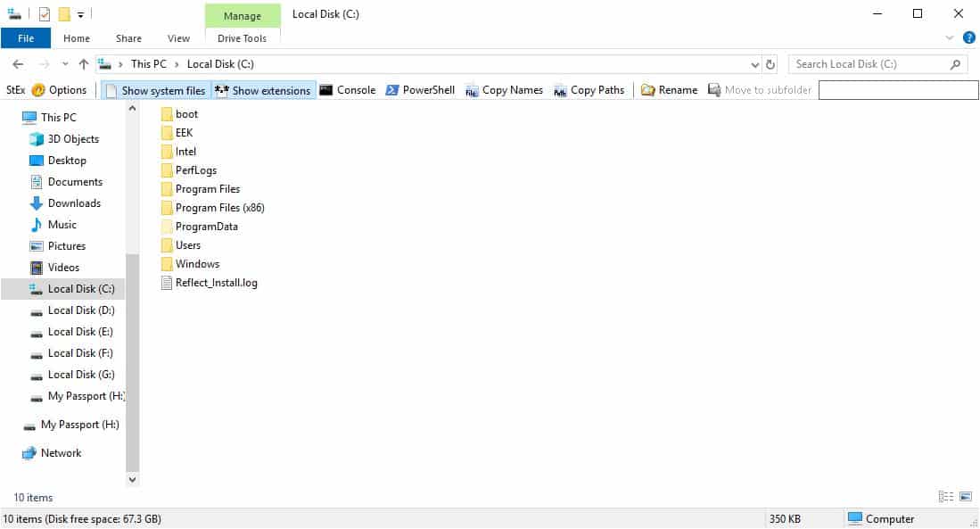
Task: Click the Rename icon on the toolbar
Action: point(668,89)
